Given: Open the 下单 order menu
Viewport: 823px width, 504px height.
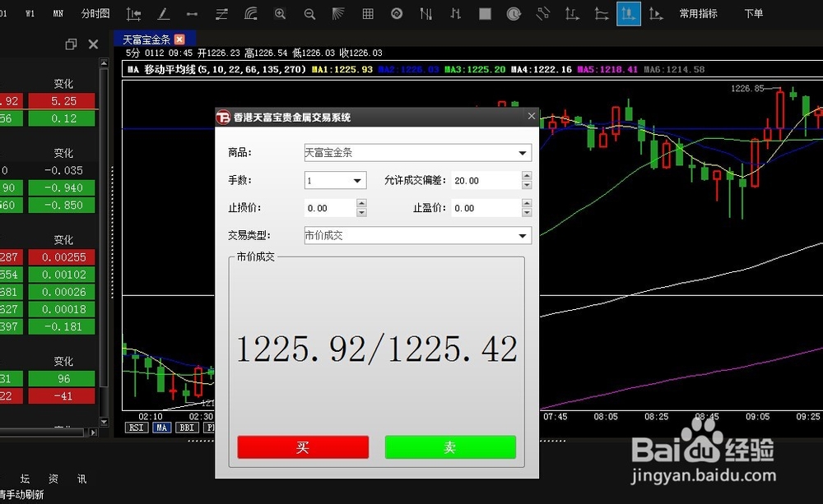Looking at the screenshot, I should (x=753, y=14).
